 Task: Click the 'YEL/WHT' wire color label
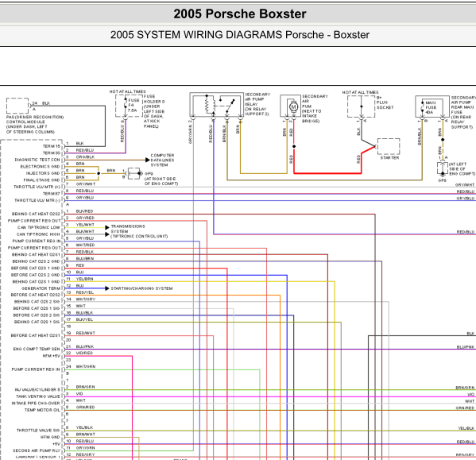coord(85,225)
